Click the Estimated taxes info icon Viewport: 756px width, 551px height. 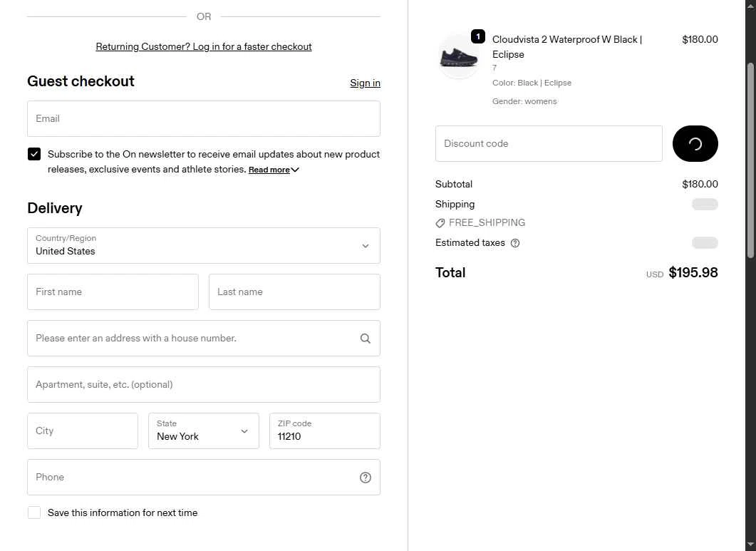[x=515, y=243]
